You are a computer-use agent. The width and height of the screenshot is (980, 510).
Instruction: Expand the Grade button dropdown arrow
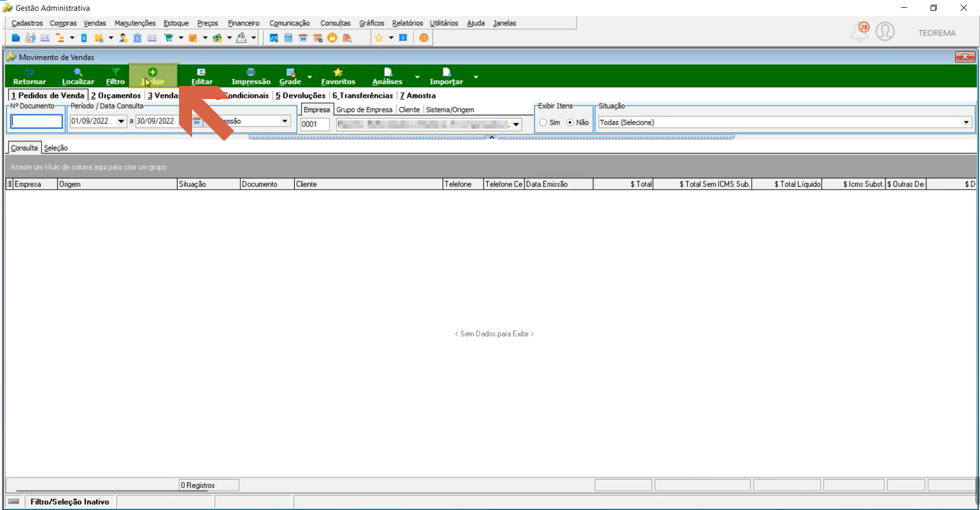click(309, 77)
